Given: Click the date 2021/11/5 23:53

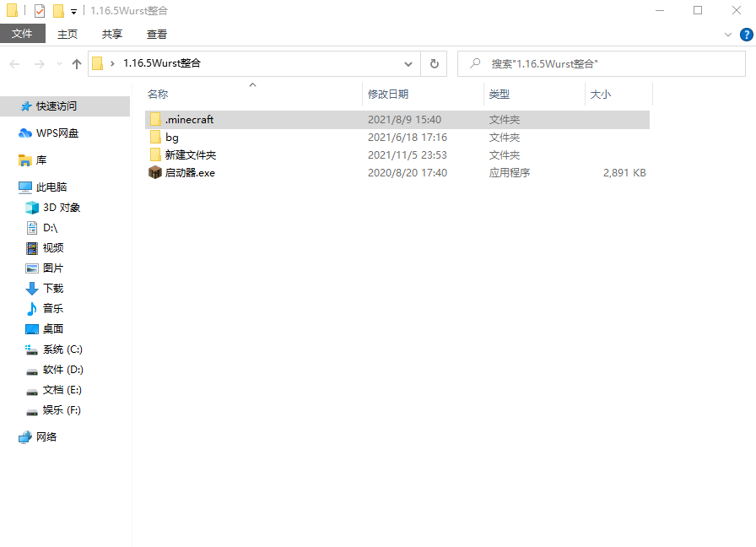Looking at the screenshot, I should [x=408, y=154].
